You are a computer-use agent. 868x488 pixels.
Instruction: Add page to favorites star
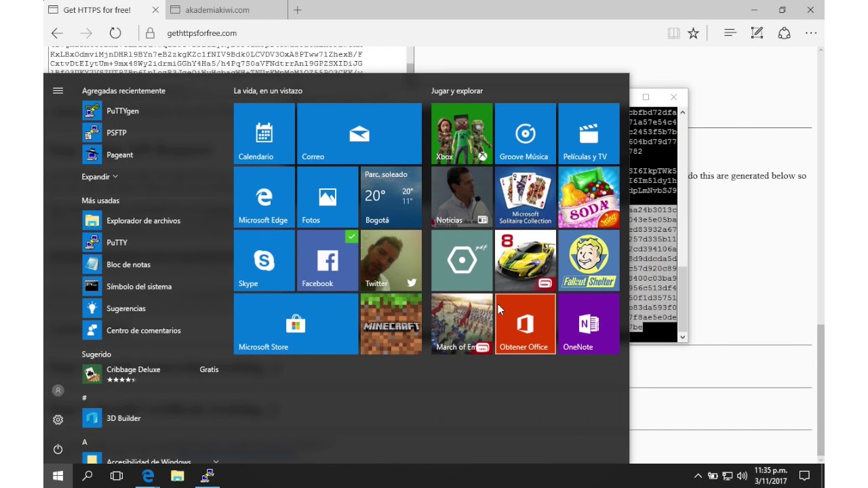pos(693,33)
